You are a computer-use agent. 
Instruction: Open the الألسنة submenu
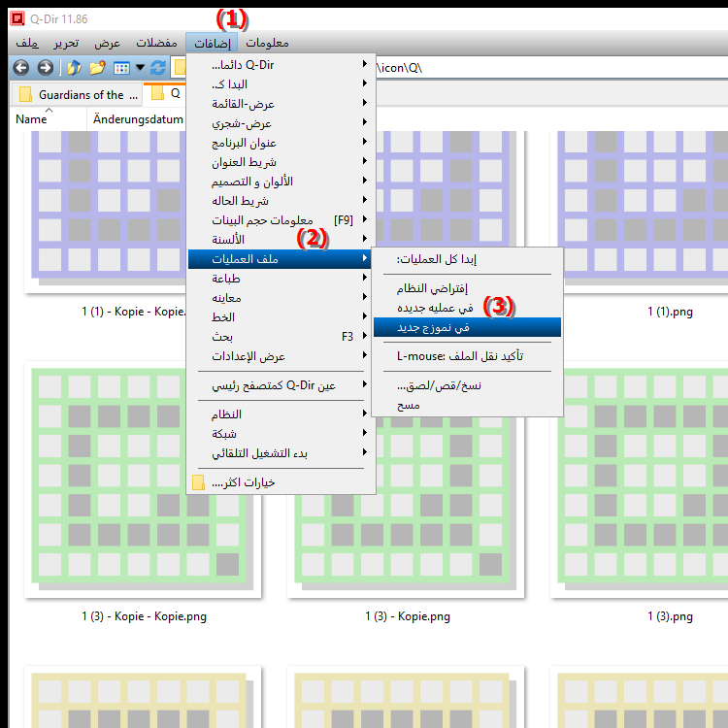coord(281,240)
